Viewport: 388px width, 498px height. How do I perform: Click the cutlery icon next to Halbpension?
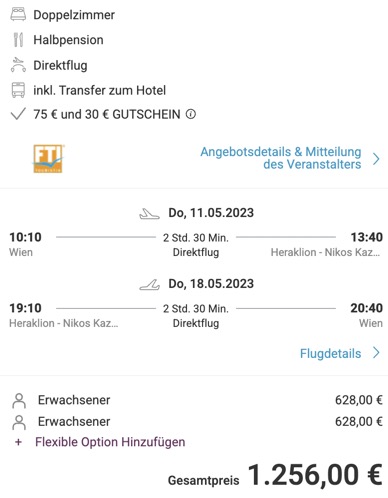tap(18, 40)
